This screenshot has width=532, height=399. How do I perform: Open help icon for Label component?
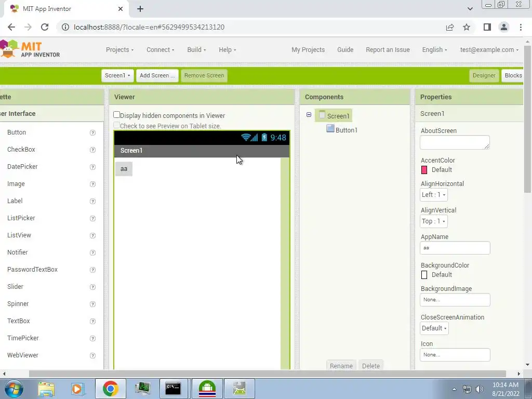tap(92, 201)
